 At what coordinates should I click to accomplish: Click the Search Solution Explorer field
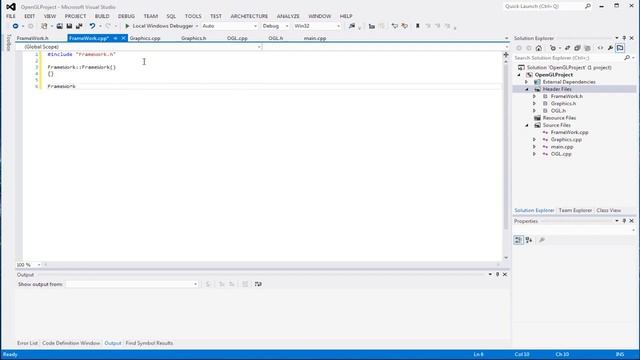[568, 58]
